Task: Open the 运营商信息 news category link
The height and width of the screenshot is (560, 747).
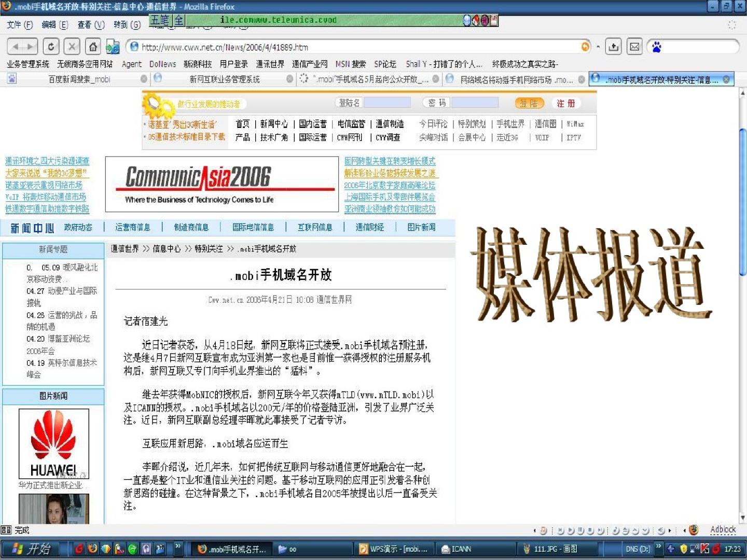Action: coord(133,227)
